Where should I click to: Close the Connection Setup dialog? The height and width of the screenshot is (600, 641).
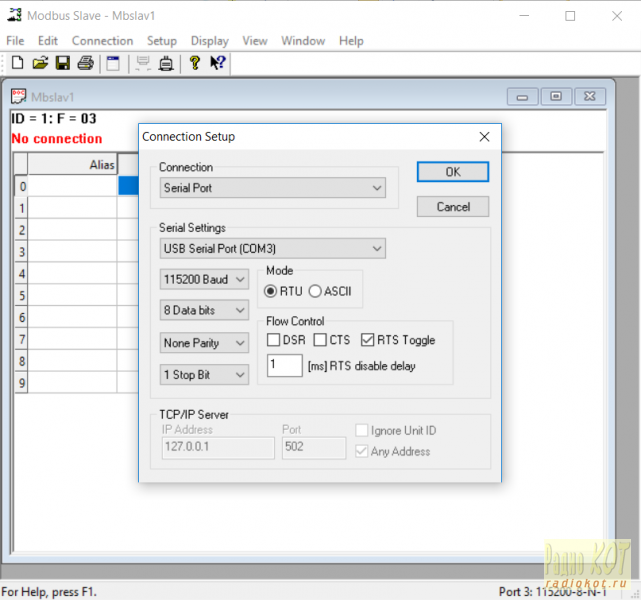pyautogui.click(x=484, y=137)
